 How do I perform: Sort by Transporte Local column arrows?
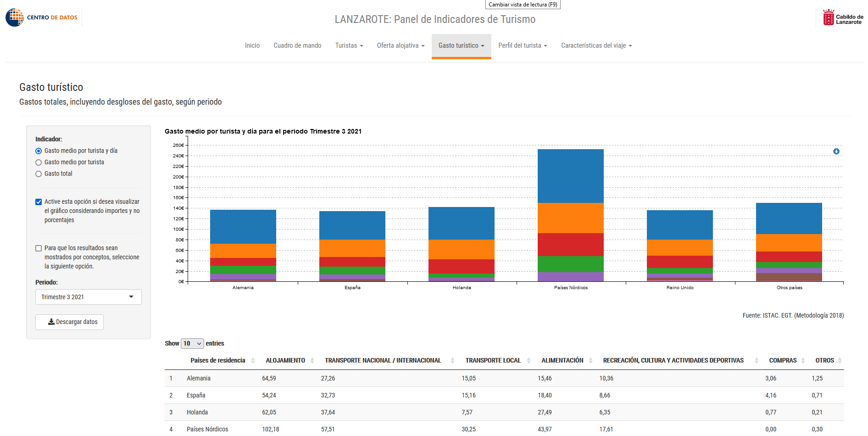[x=529, y=361]
